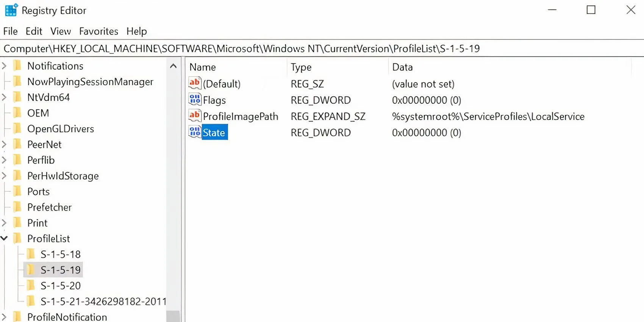Select the (Default) value name
The height and width of the screenshot is (322, 644).
(x=222, y=84)
